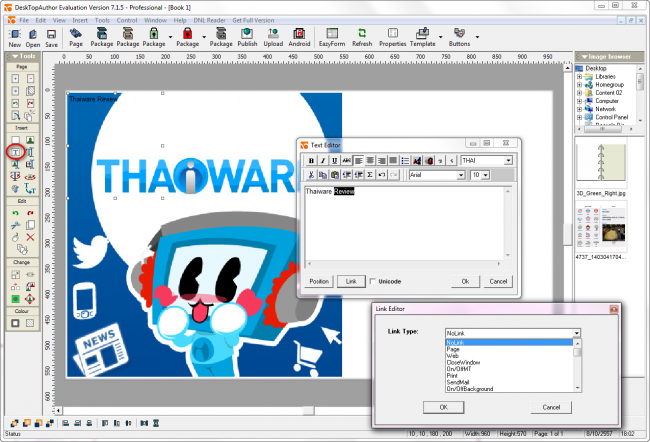The width and height of the screenshot is (650, 442).
Task: Open the Tools menu
Action: coord(102,20)
